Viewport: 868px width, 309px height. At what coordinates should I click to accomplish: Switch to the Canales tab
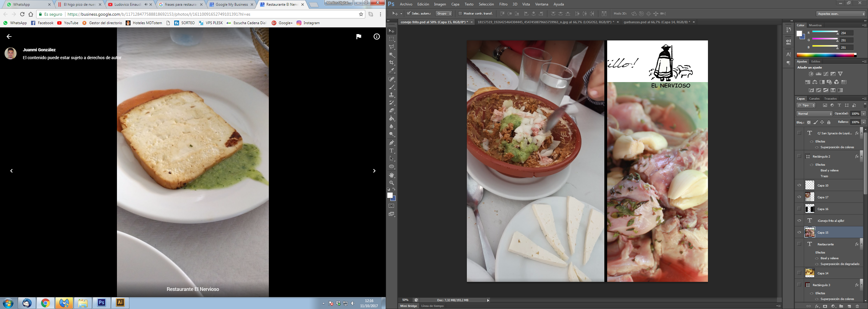click(814, 98)
